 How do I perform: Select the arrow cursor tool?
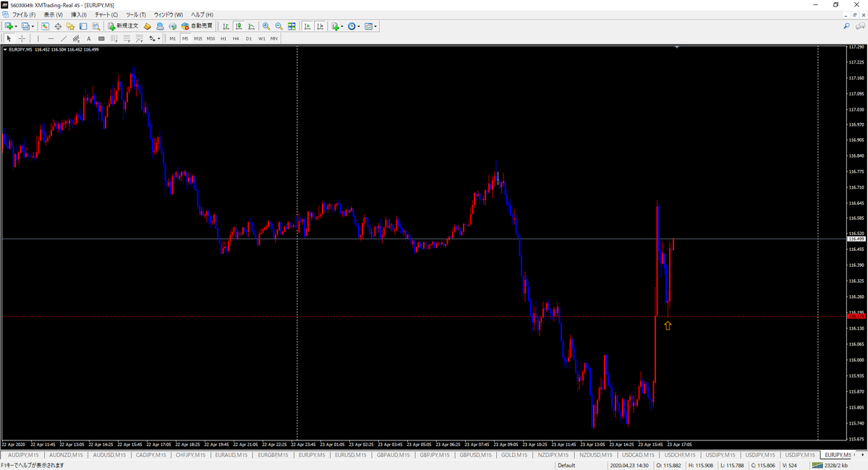(9, 38)
